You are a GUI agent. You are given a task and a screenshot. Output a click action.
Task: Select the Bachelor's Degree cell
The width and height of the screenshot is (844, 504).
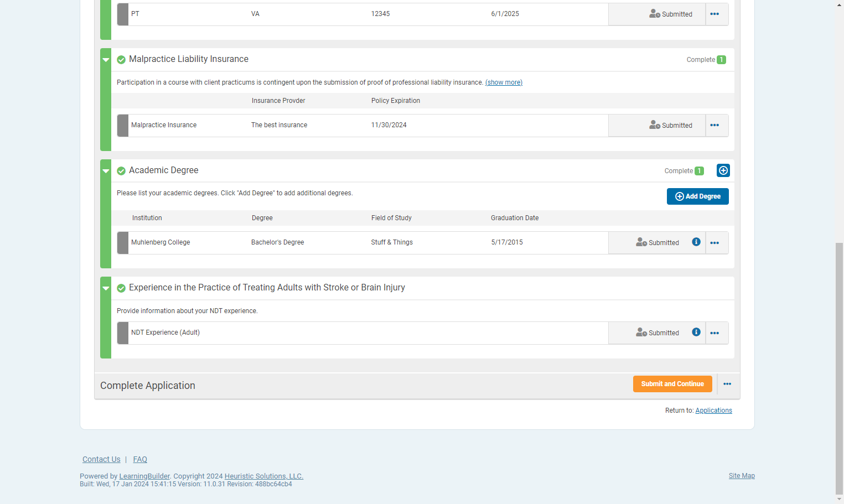[x=277, y=242]
